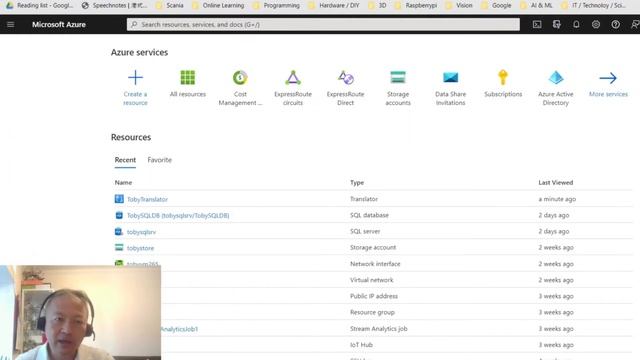Click the 'Storage account' type cell

tap(373, 247)
